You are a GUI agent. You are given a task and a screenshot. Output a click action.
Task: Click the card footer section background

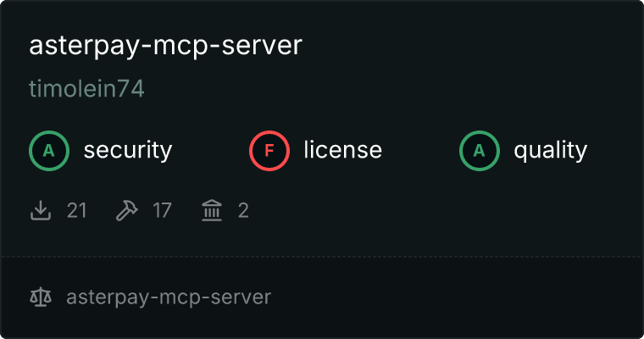pyautogui.click(x=452, y=297)
